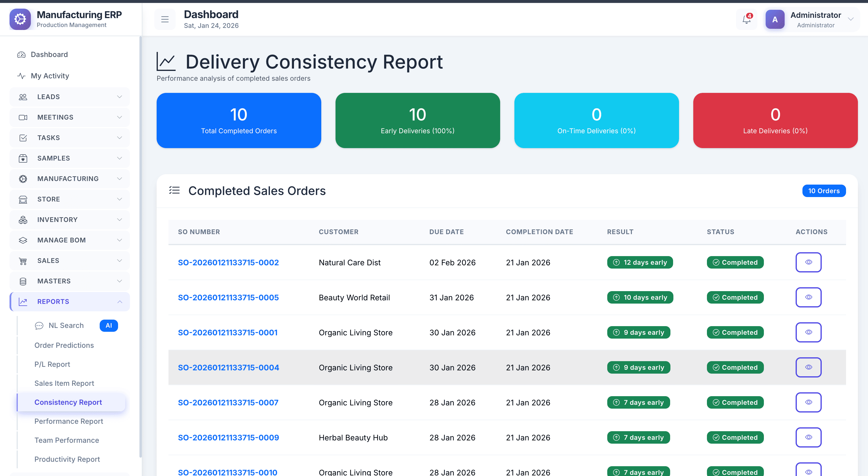The height and width of the screenshot is (476, 868).
Task: Click eye button for Beauty World Retail order
Action: 808,297
